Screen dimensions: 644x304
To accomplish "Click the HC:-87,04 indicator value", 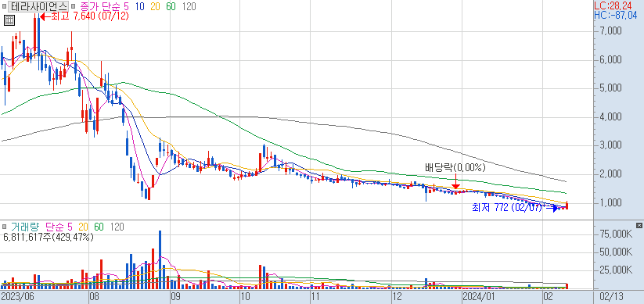I will 616,15.
